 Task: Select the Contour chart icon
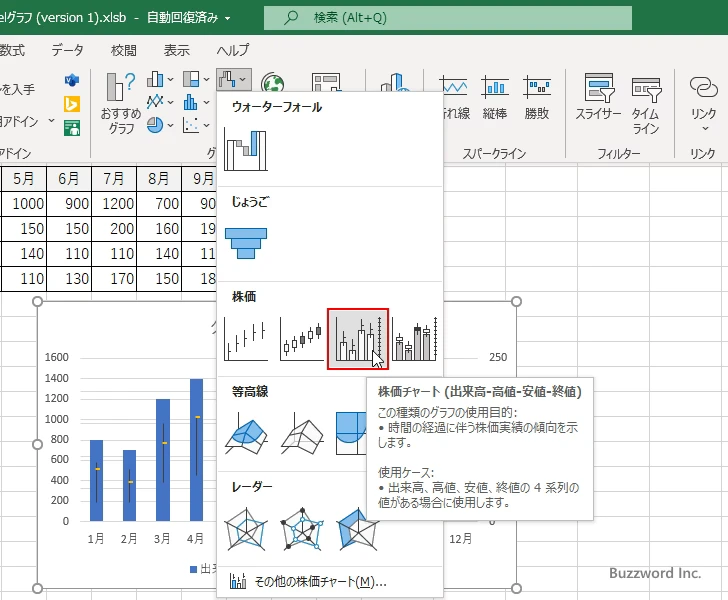351,434
